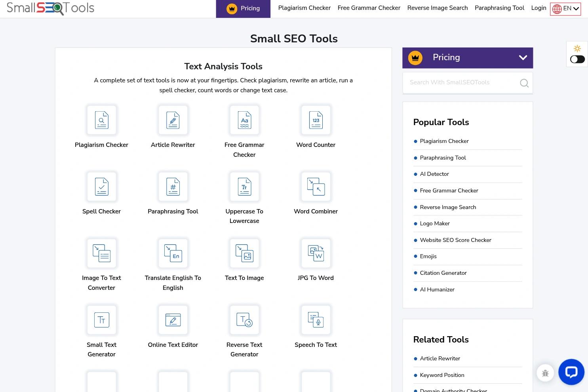Open Plagiarism Checker in top navigation
This screenshot has width=588, height=392.
coord(304,8)
